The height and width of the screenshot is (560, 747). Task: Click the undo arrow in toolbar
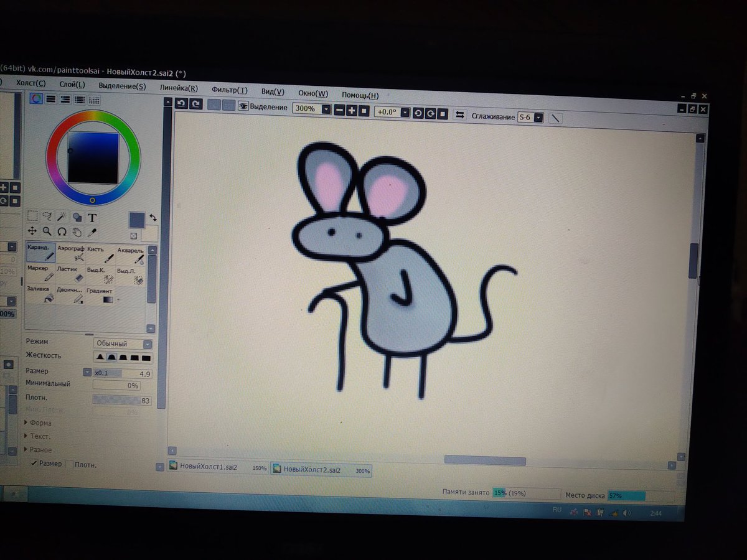(181, 104)
